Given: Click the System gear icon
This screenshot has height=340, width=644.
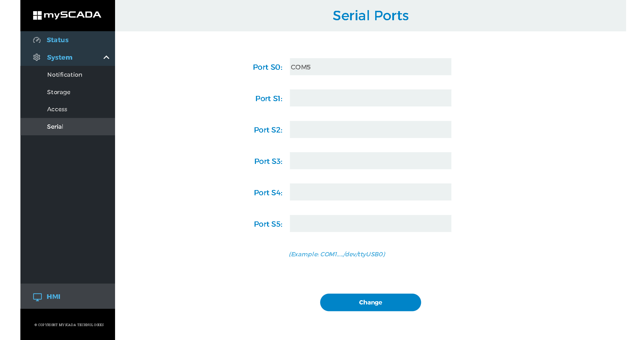Looking at the screenshot, I should [x=37, y=57].
